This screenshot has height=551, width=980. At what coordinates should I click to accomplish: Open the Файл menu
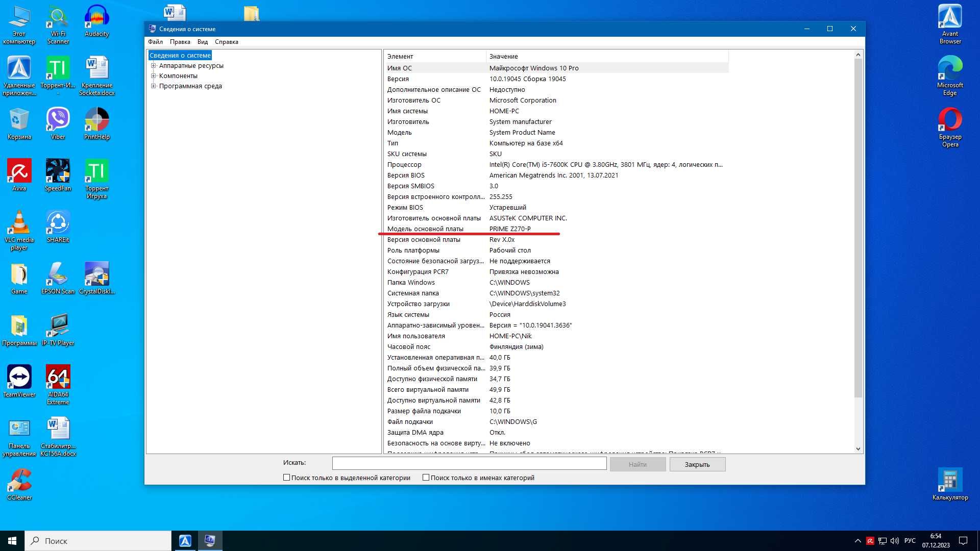point(155,42)
